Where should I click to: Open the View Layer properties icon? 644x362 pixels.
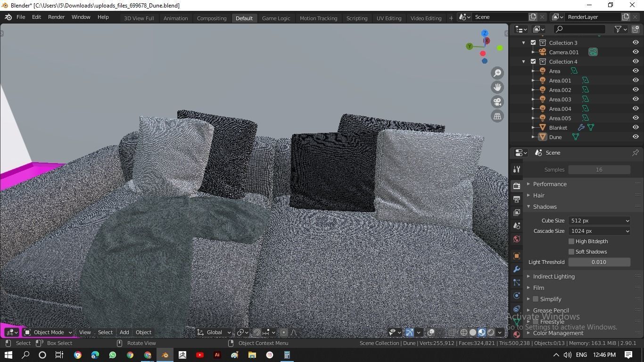(x=517, y=213)
